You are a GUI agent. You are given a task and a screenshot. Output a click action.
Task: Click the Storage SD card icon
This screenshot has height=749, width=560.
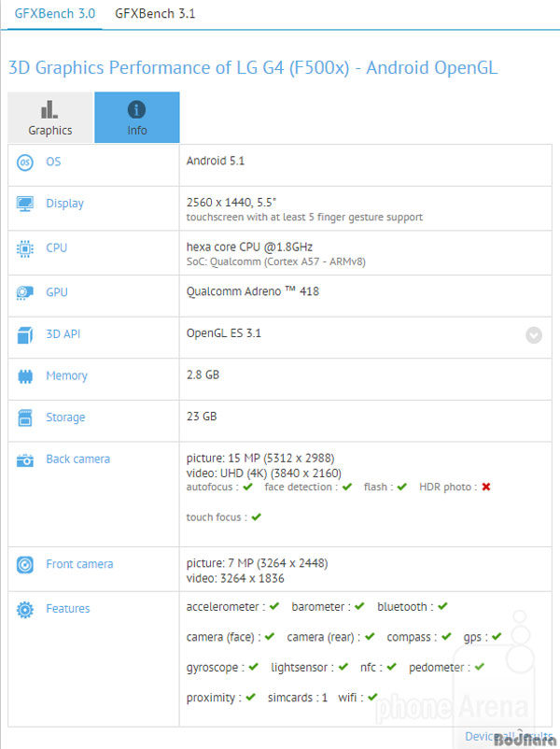pos(25,418)
